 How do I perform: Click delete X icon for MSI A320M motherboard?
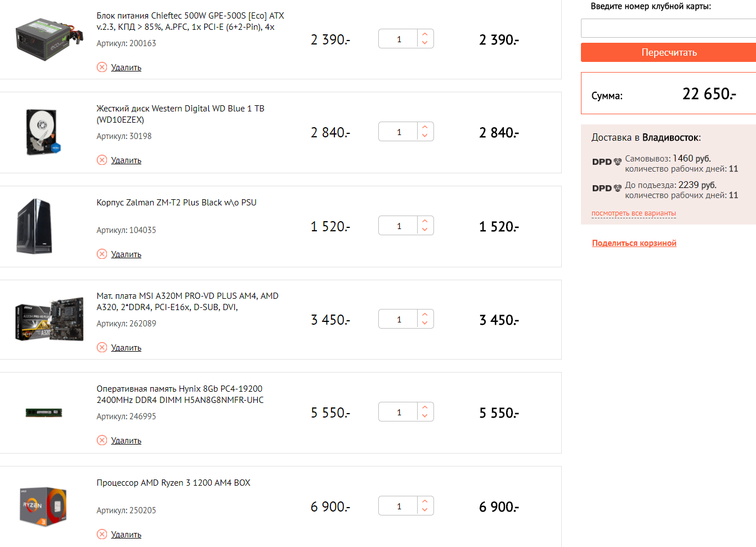click(x=102, y=348)
